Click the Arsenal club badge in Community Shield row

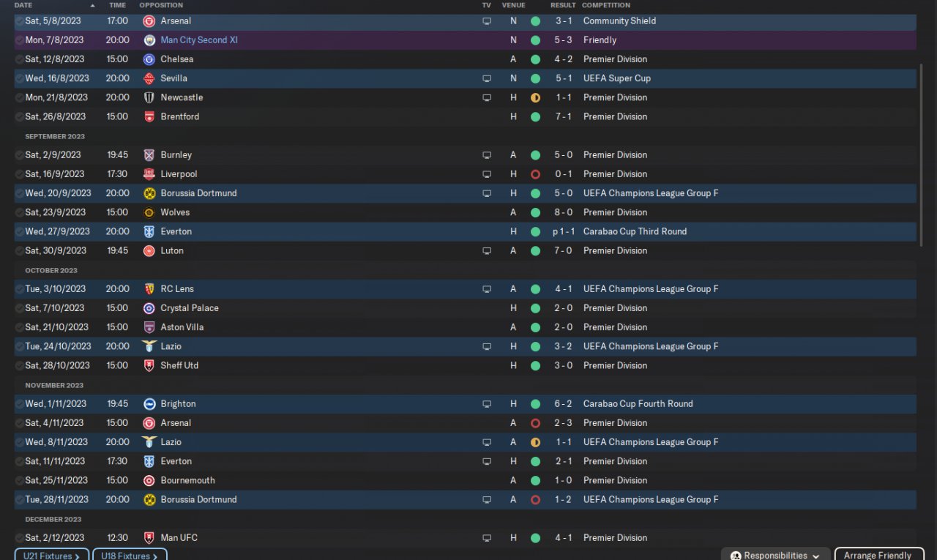(x=149, y=21)
